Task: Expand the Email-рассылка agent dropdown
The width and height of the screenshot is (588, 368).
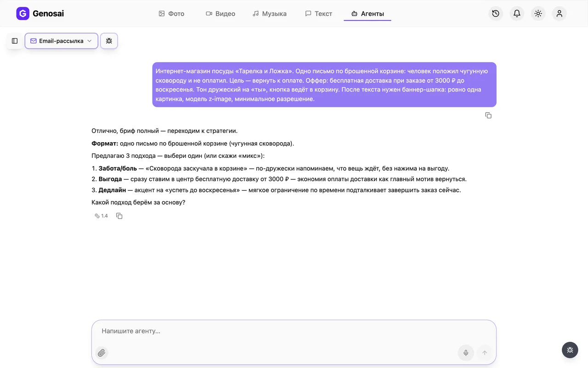Action: point(61,41)
